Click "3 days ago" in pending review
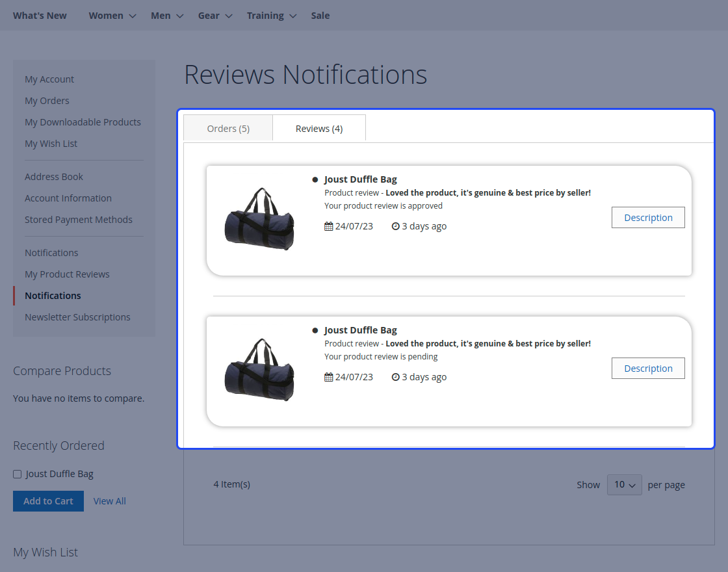 coord(424,377)
